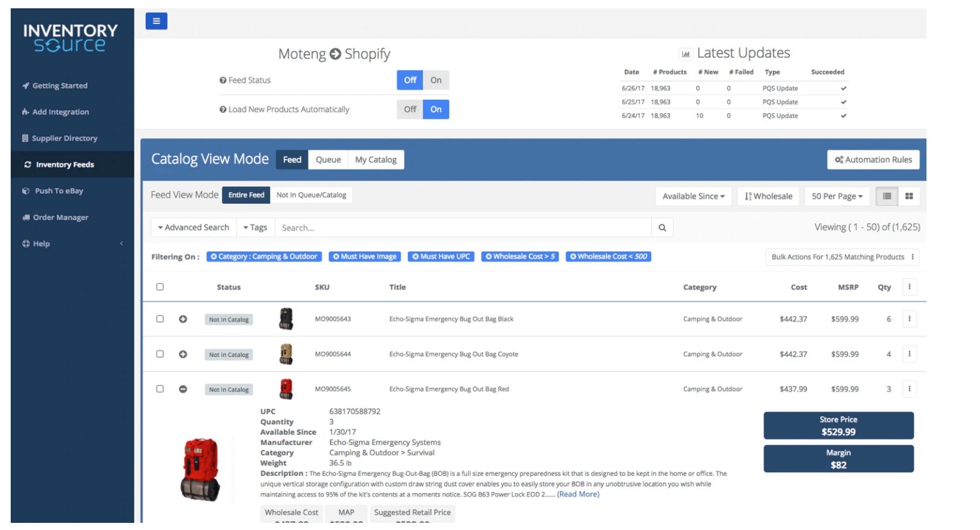
Task: Click the Read More link
Action: tap(578, 494)
